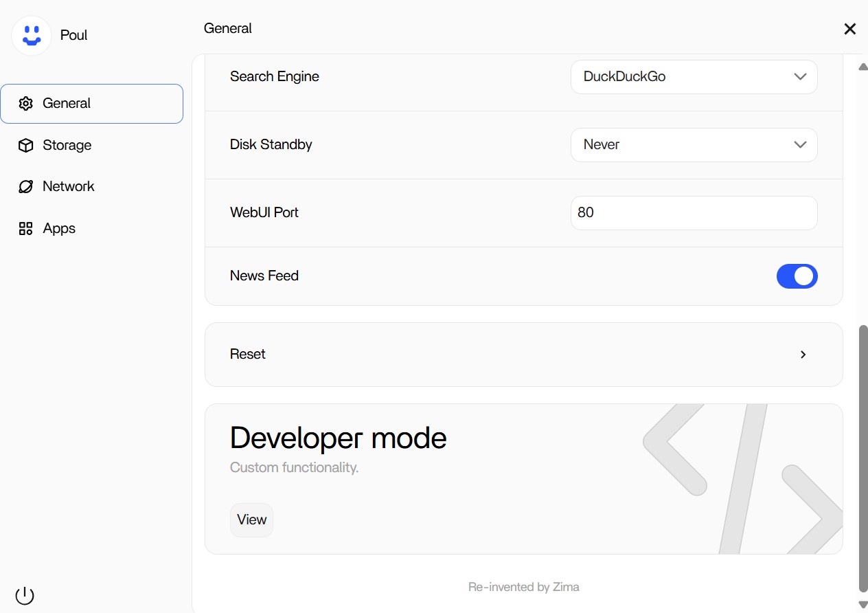Click the cube icon for Storage
The width and height of the screenshot is (868, 613).
[26, 146]
